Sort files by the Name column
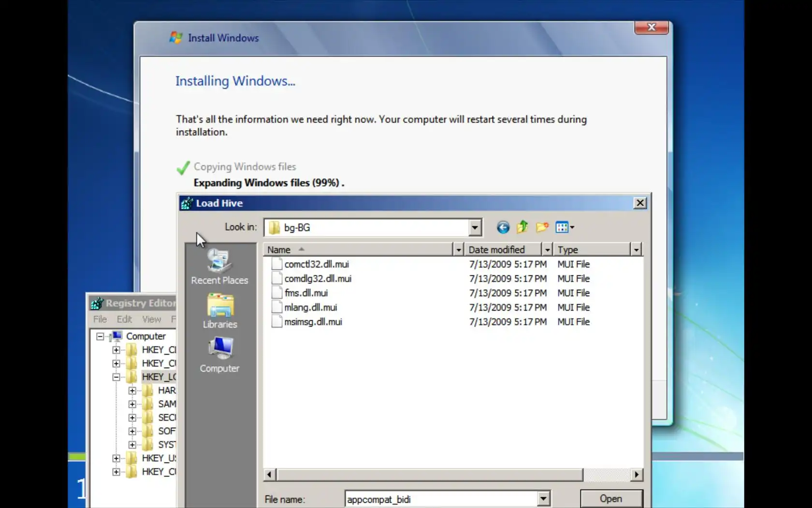Image resolution: width=812 pixels, height=508 pixels. (358, 250)
